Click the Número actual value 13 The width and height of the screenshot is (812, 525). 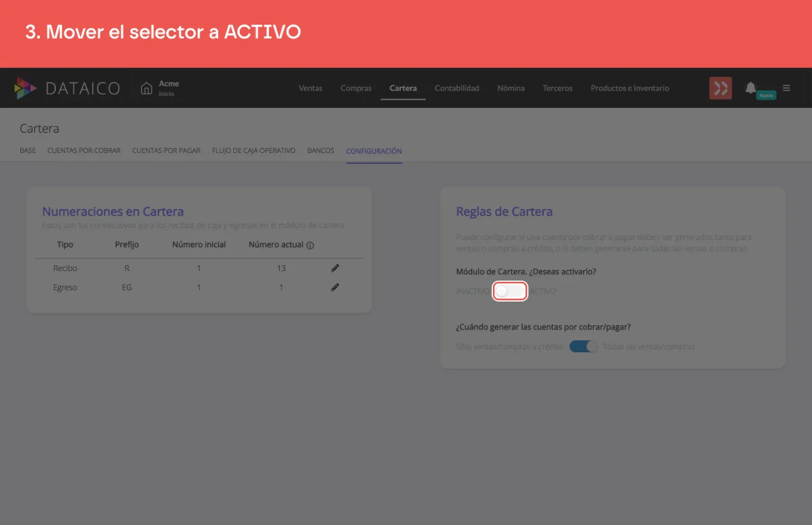[281, 268]
